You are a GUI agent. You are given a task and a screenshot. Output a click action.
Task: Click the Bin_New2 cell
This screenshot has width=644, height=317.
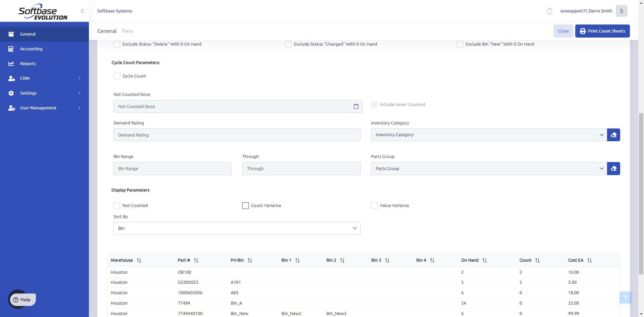tap(291, 314)
